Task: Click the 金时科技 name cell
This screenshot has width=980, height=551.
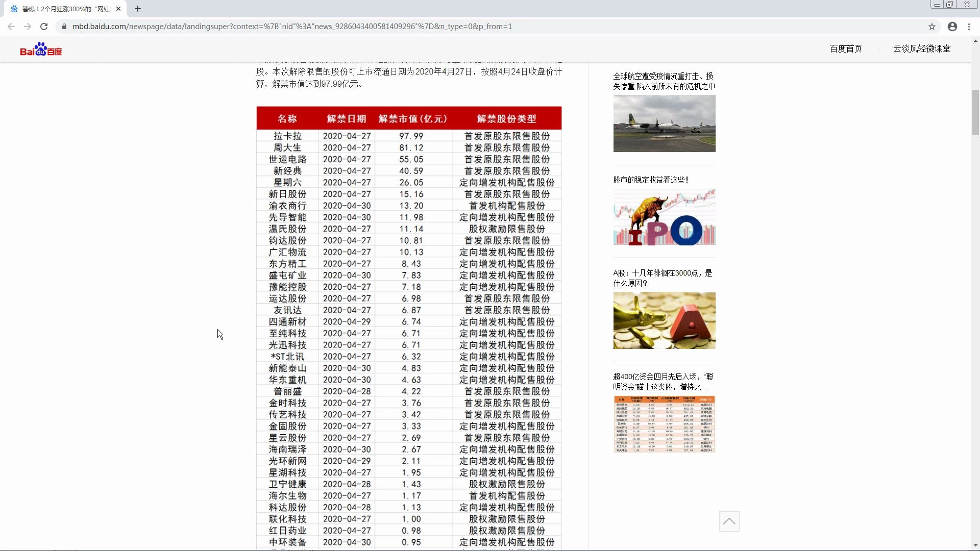Action: coord(287,403)
